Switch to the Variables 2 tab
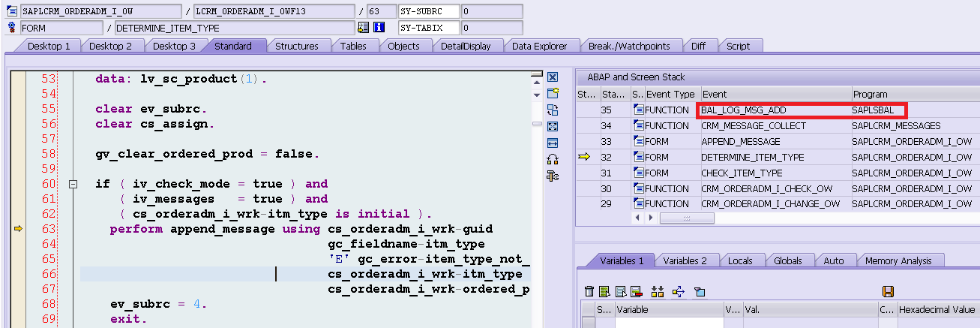This screenshot has height=328, width=980. pyautogui.click(x=685, y=260)
